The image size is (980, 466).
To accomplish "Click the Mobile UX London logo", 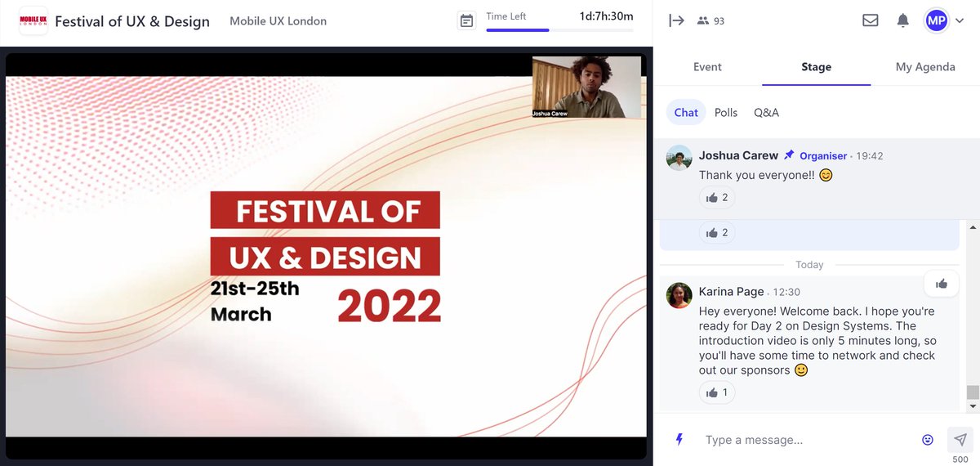I will [33, 20].
